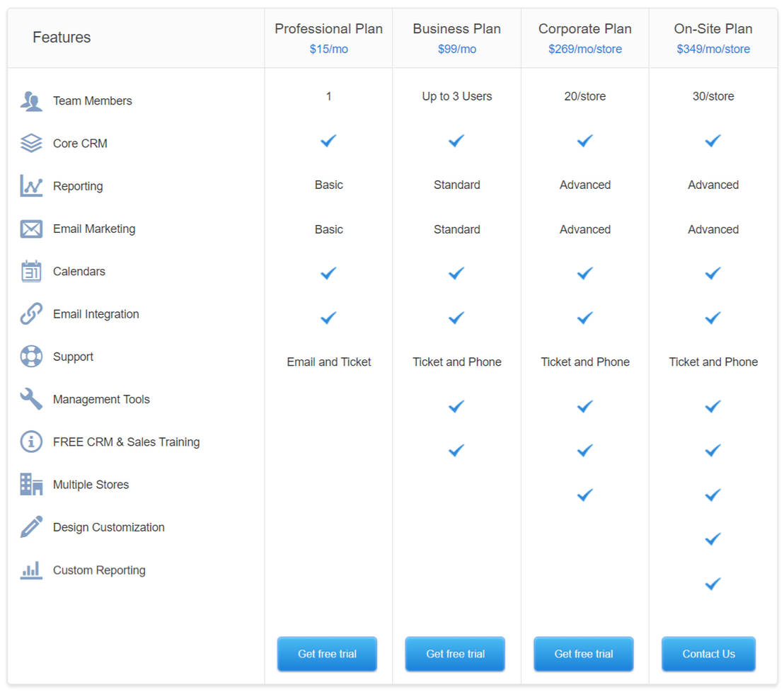Viewport: 784px width, 692px height.
Task: Open the Email Marketing envelope icon
Action: (x=31, y=228)
